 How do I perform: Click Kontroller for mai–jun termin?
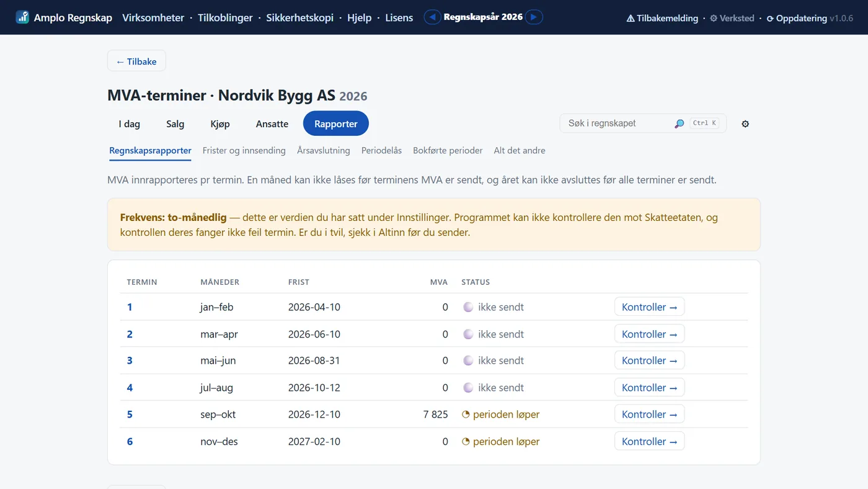tap(649, 361)
